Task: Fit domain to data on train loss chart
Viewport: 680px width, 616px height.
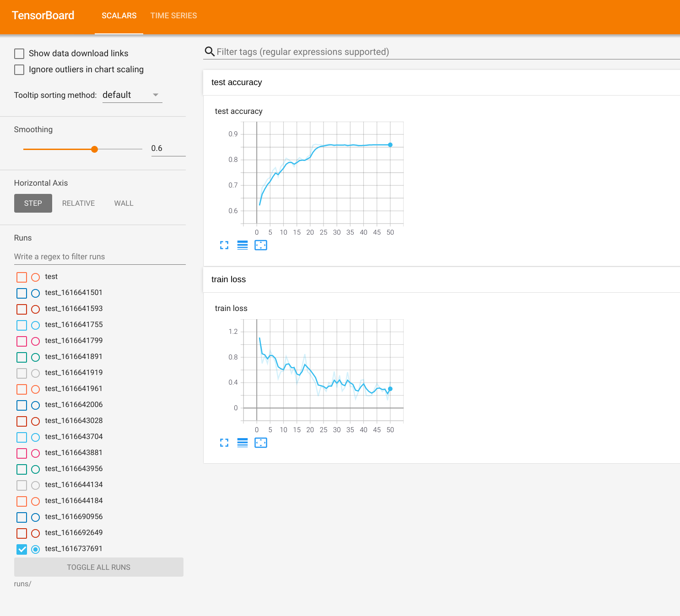Action: 261,443
